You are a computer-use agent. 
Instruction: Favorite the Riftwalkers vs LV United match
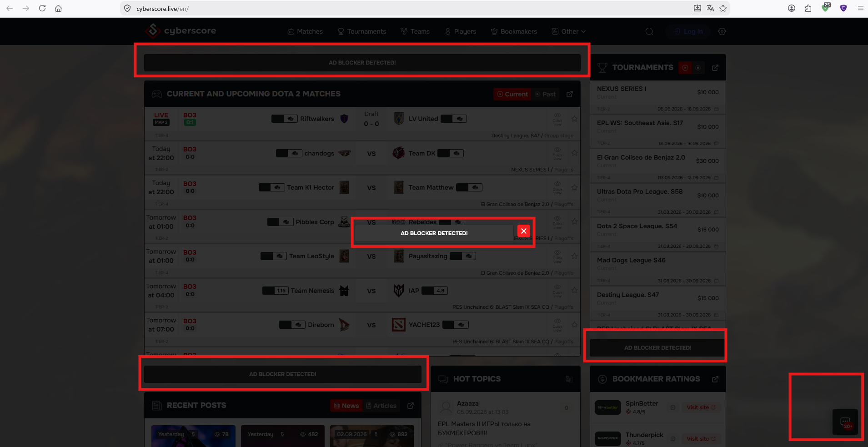(x=575, y=119)
